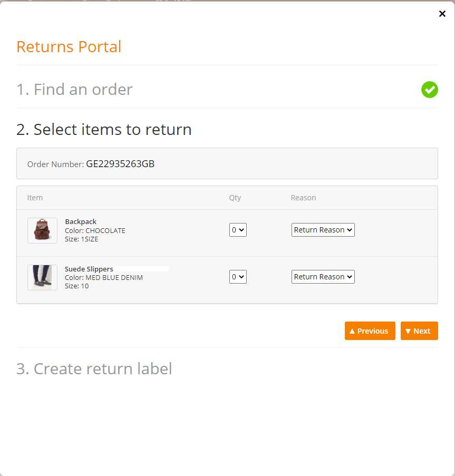Select the Find an order step heading
The image size is (455, 476).
coord(74,90)
